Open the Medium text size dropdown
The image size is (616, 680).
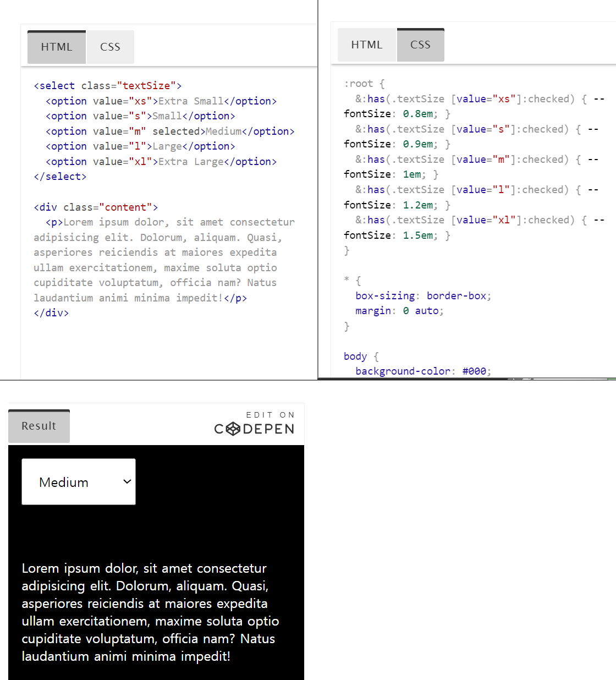tap(79, 482)
